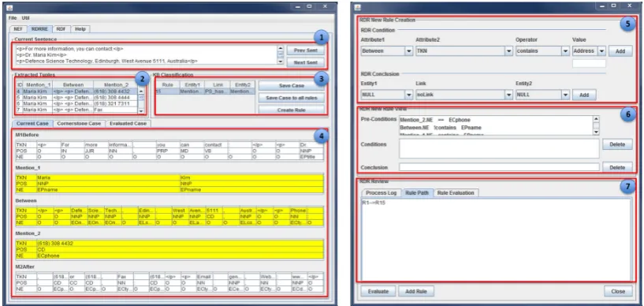Click the Mention_1 column header in Extracted Tuples
Viewport: 644px width, 306px height.
pos(37,84)
